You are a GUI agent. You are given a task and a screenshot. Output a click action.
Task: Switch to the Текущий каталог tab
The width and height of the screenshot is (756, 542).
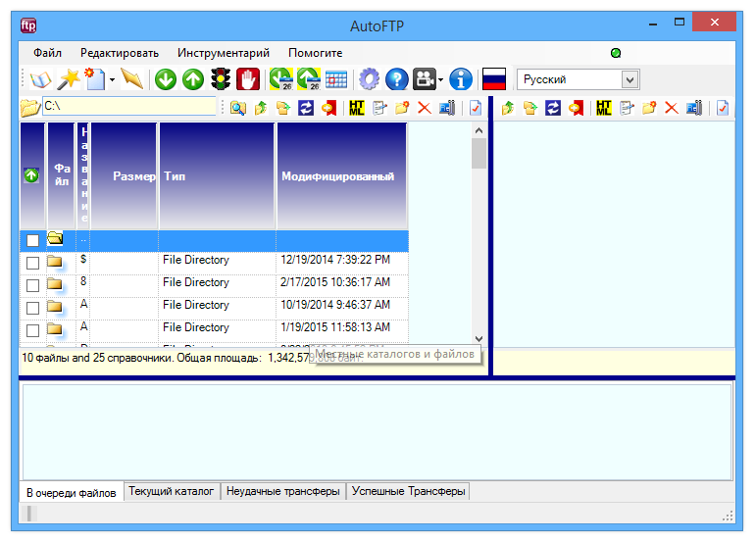[172, 491]
